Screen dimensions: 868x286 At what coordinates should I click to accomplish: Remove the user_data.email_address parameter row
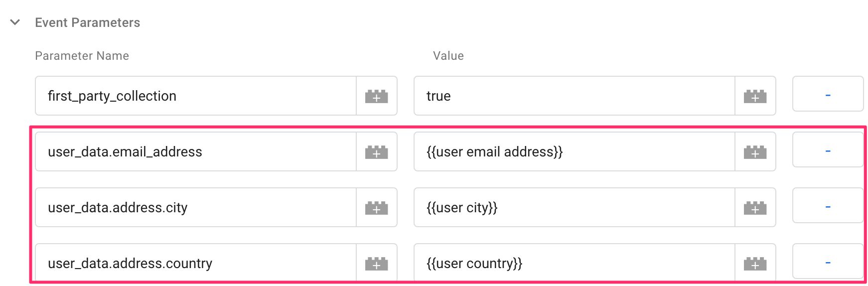[x=828, y=149]
